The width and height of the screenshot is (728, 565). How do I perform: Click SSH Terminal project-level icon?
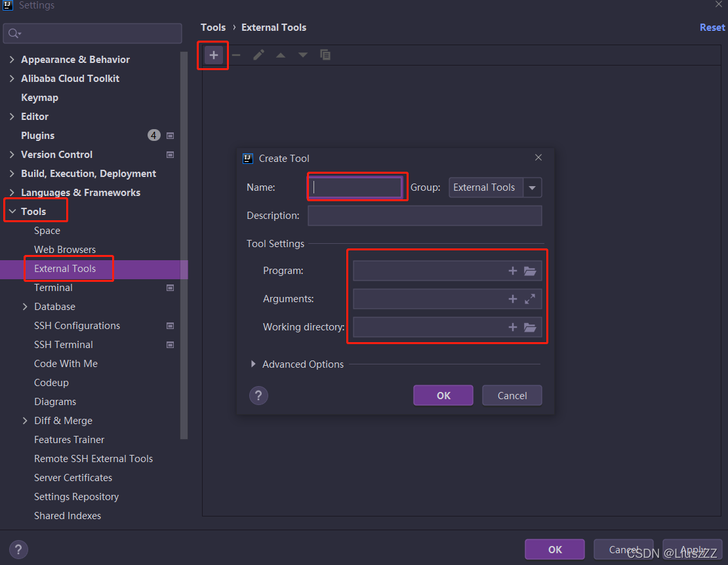[x=171, y=345]
